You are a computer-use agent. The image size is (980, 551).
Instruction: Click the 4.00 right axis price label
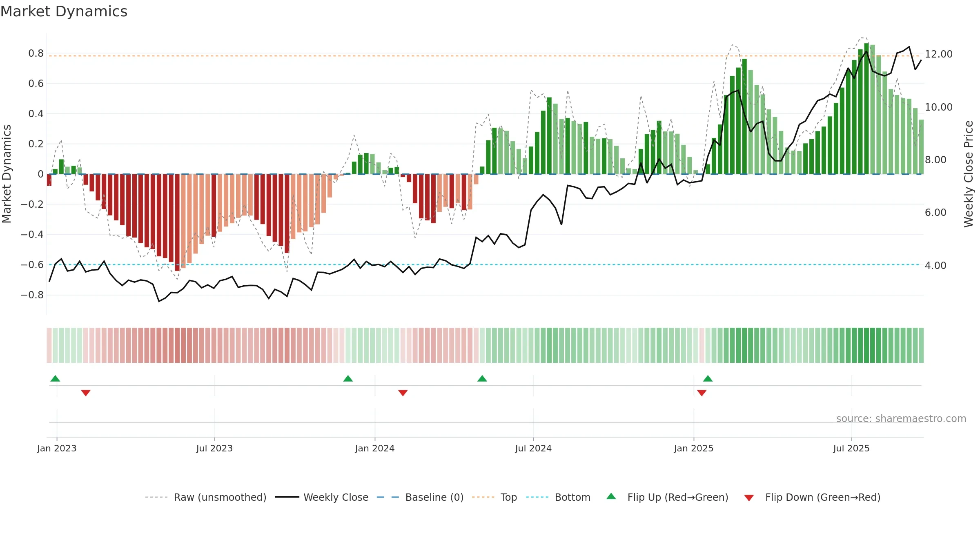(x=935, y=266)
